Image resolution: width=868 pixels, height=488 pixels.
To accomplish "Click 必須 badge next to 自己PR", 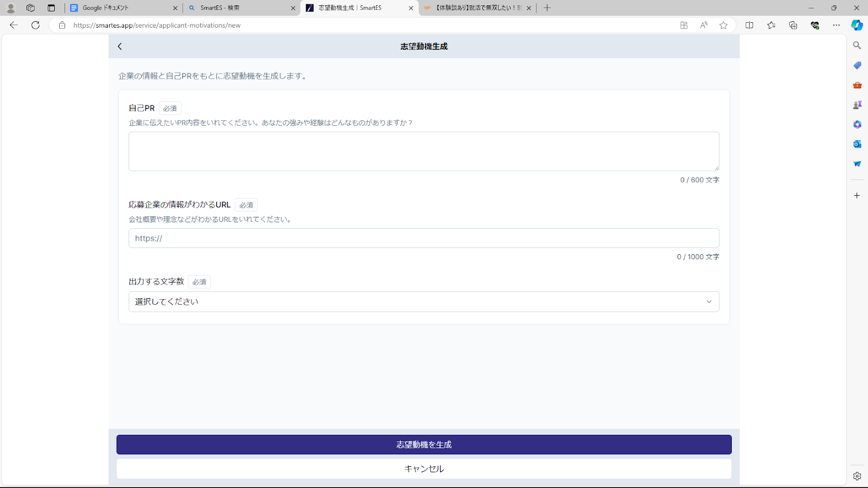I will click(x=170, y=108).
